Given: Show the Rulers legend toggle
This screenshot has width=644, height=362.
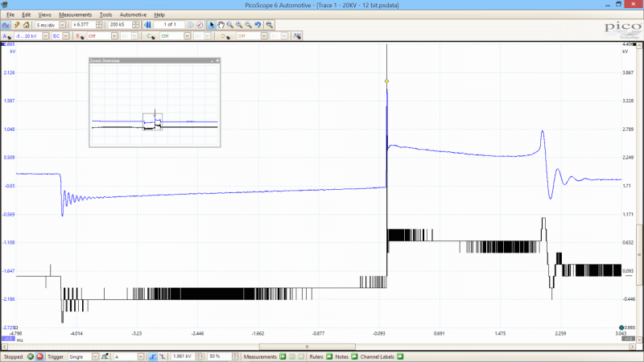Looking at the screenshot, I should tap(329, 356).
